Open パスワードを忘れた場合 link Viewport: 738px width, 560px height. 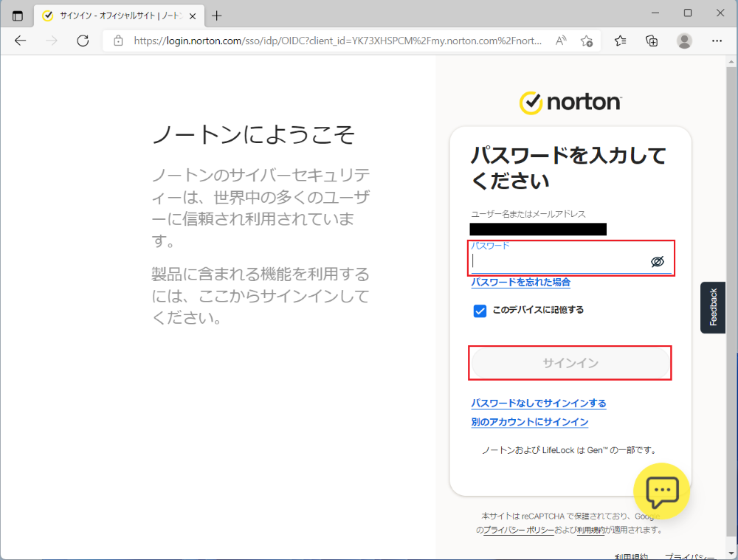point(520,283)
